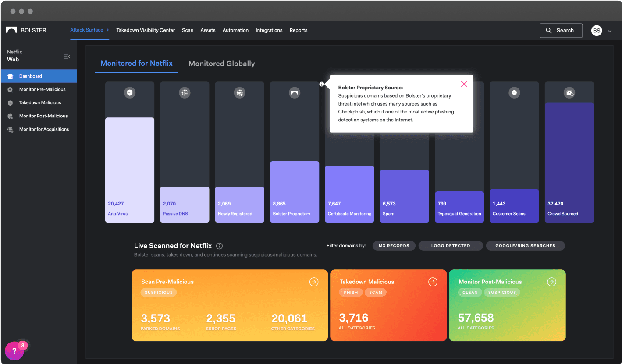This screenshot has height=364, width=622.
Task: Click the Monitor Pre-Malicious sidebar icon
Action: pos(11,89)
